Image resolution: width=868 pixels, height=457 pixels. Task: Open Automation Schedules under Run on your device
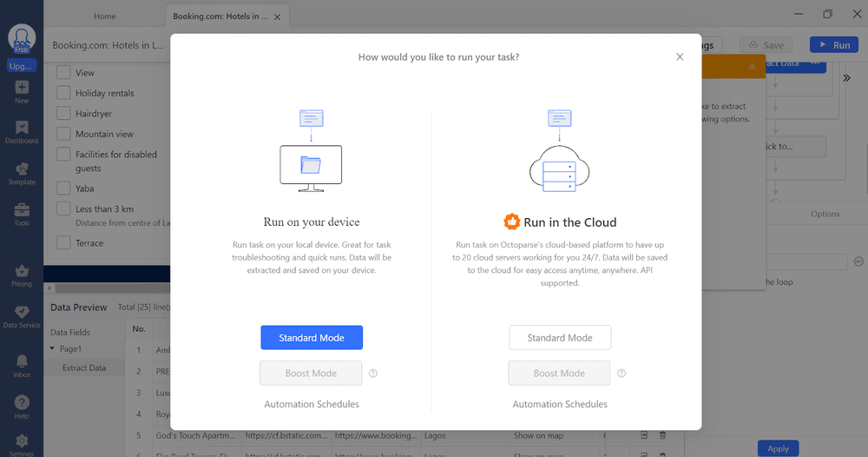(312, 404)
